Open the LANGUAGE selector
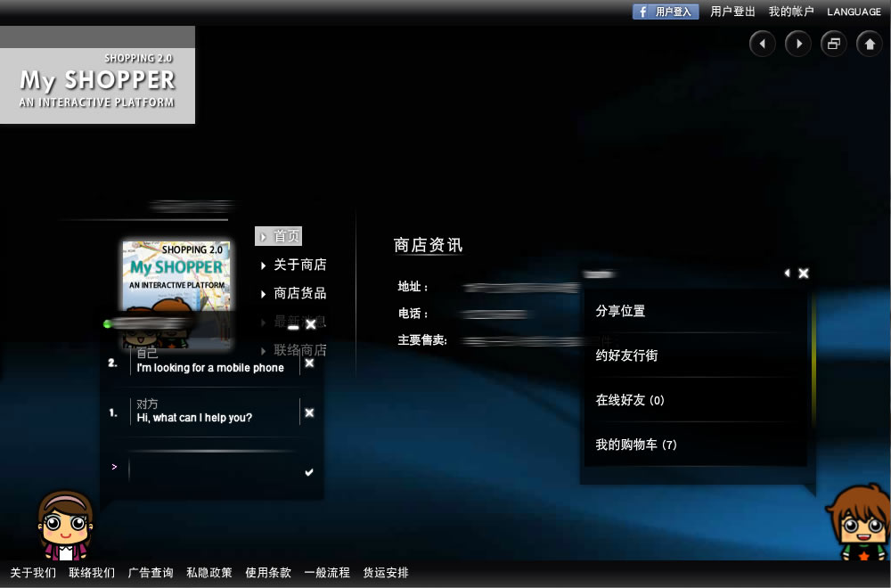 point(854,12)
